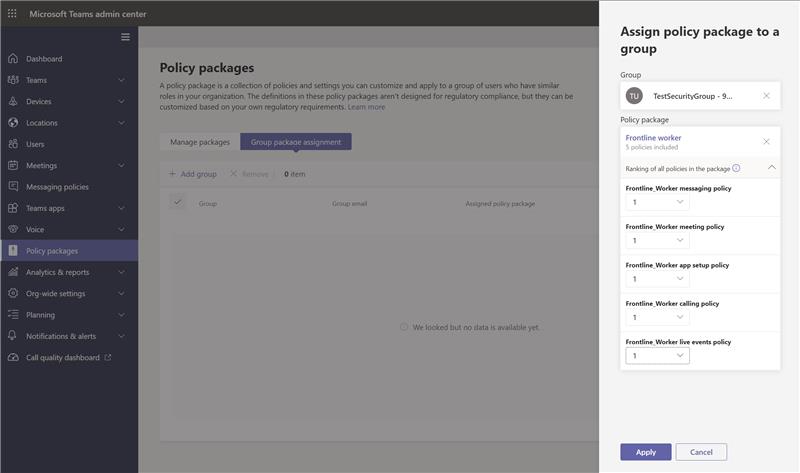Click the Call quality dashboard gauge icon
The width and height of the screenshot is (800, 473).
[13, 357]
